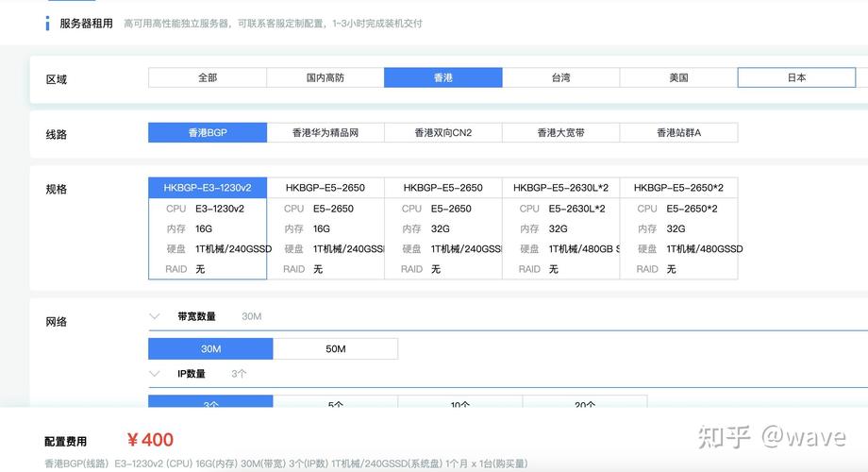Select the 香港BGP line
The image size is (868, 472).
[208, 132]
